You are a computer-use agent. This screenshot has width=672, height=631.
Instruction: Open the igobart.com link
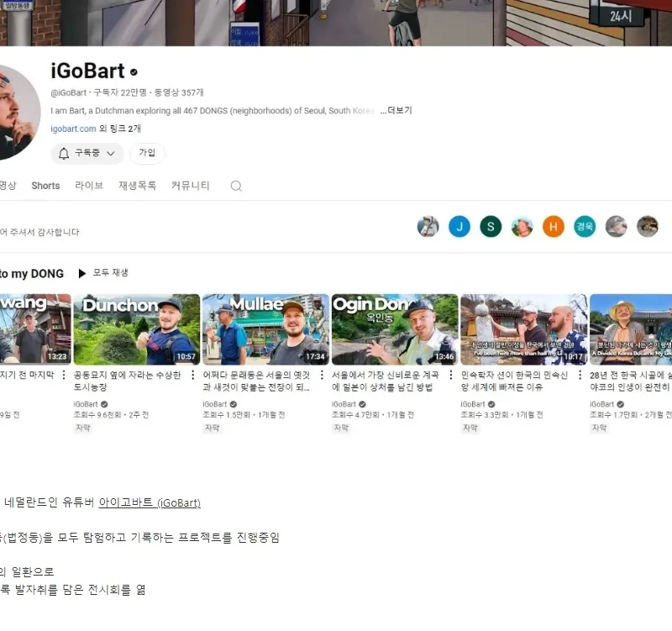click(x=73, y=129)
